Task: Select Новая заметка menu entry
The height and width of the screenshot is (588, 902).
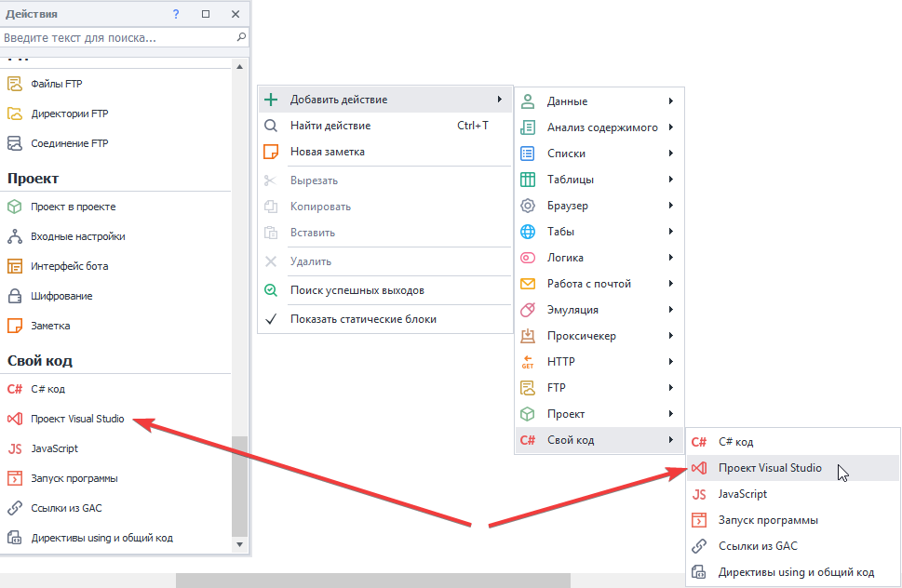Action: (x=328, y=152)
